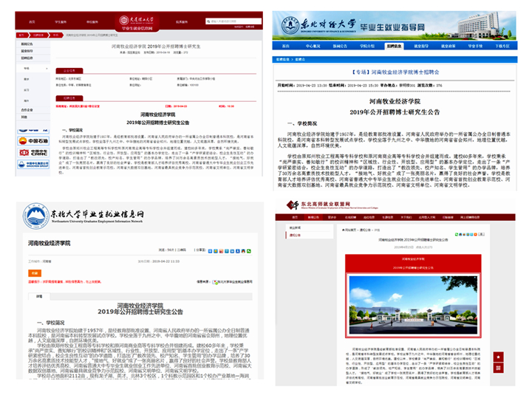Click the 中国石油 partner logo

click(x=33, y=141)
